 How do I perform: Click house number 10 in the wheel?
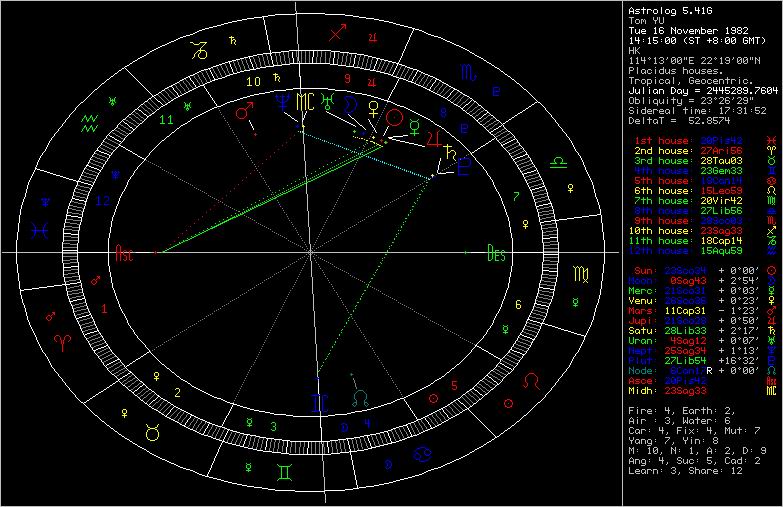[x=254, y=81]
